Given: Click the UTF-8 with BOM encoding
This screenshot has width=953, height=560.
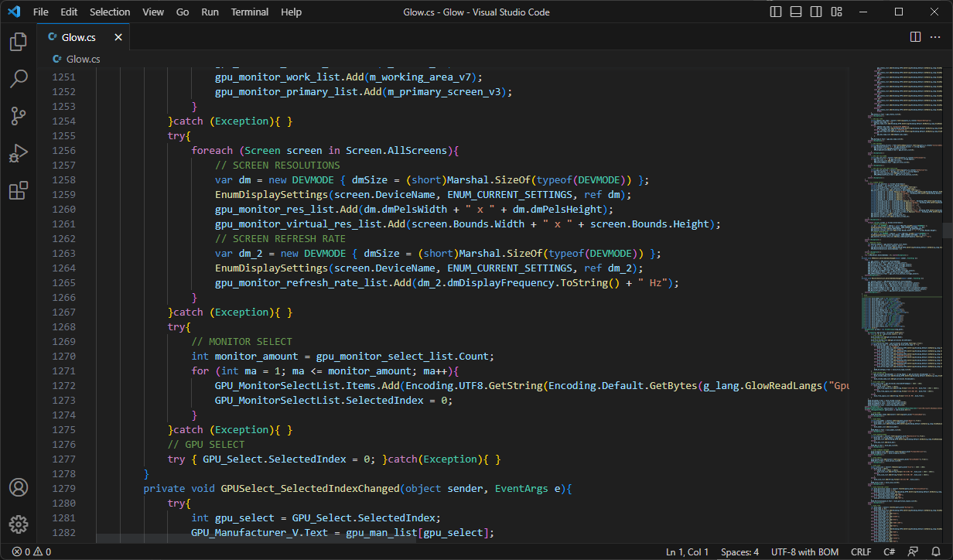Looking at the screenshot, I should pos(805,552).
